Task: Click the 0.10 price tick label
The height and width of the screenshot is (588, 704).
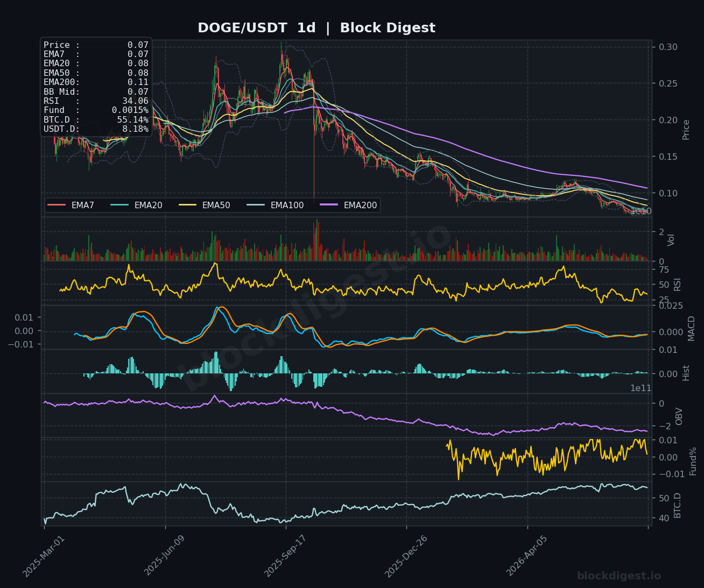Action: (x=668, y=193)
